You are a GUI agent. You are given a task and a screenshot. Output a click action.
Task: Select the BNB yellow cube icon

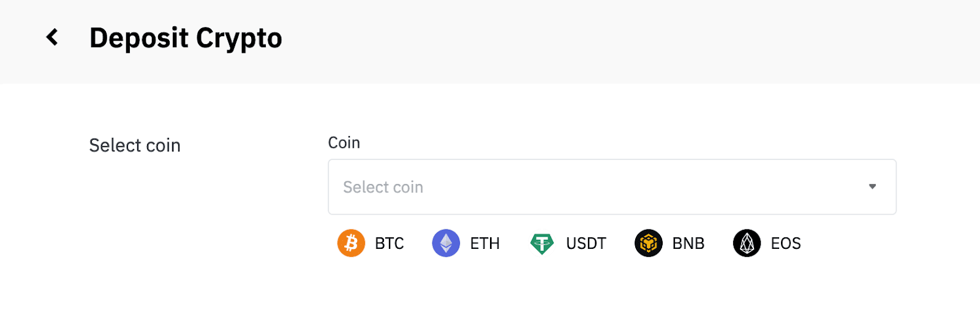pos(649,243)
